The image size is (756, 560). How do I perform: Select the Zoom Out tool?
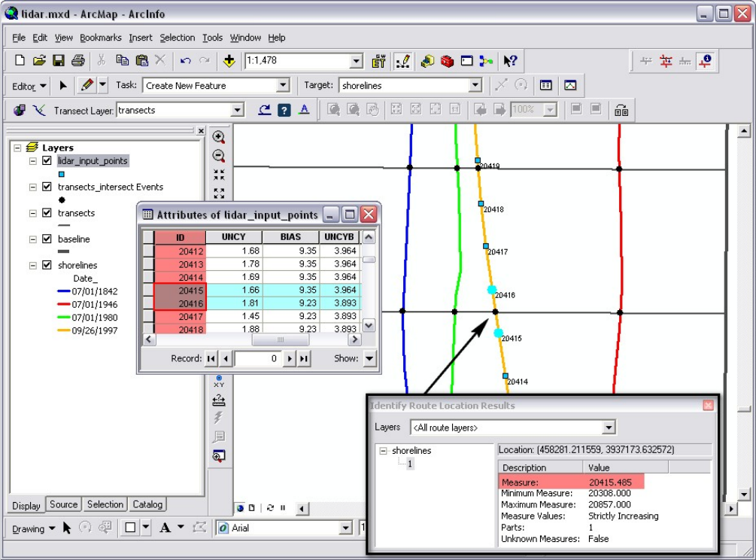219,156
